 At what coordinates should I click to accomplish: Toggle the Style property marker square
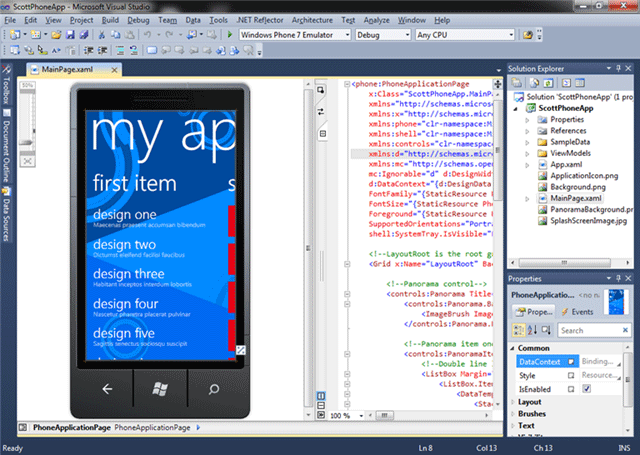click(571, 375)
